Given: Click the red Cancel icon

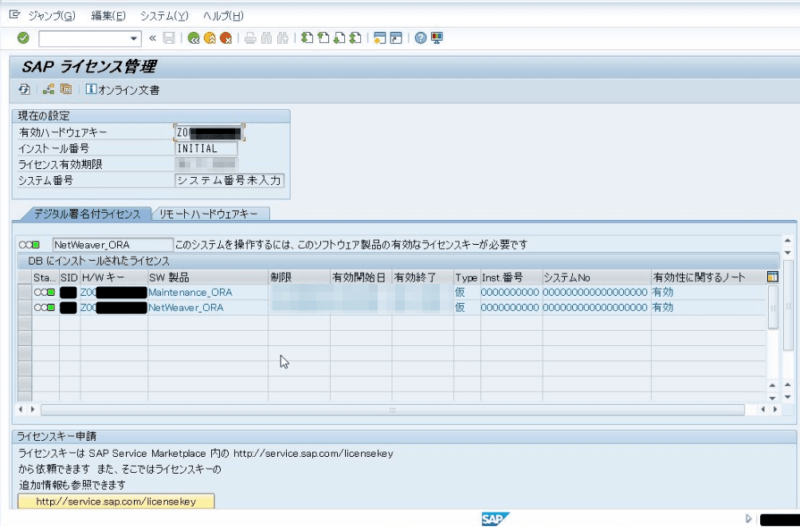Looking at the screenshot, I should click(x=226, y=38).
